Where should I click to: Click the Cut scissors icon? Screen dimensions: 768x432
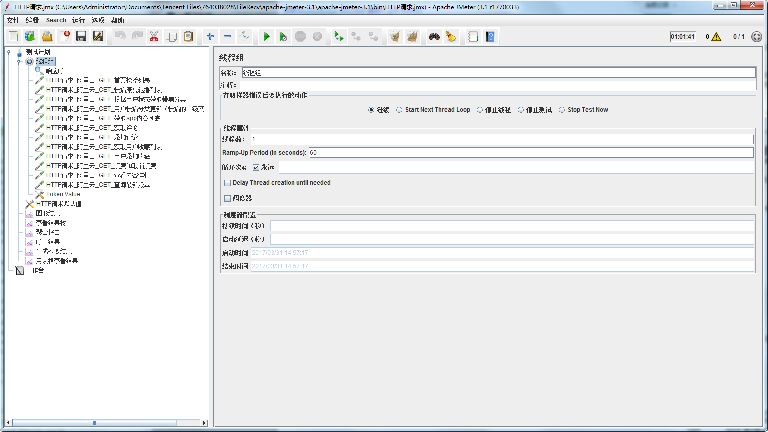point(154,37)
